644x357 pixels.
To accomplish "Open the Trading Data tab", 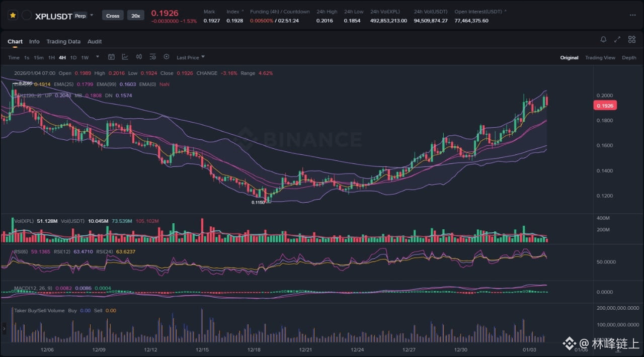I will click(x=63, y=41).
